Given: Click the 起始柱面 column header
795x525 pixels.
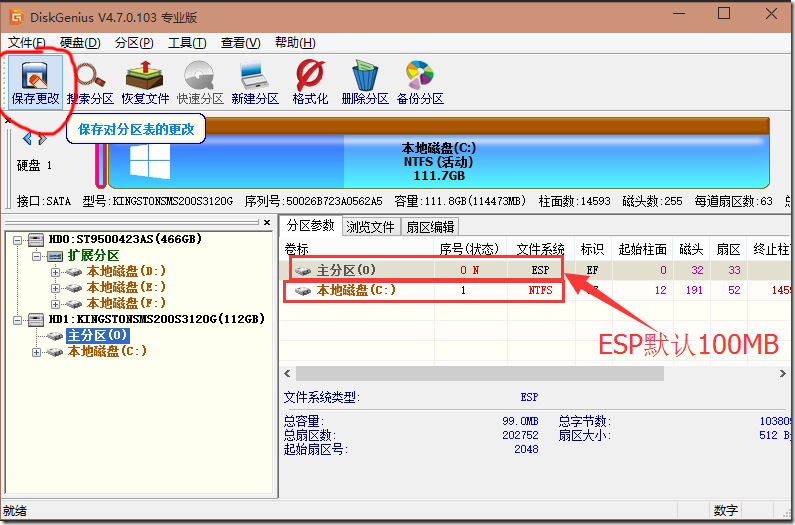Looking at the screenshot, I should (x=642, y=249).
